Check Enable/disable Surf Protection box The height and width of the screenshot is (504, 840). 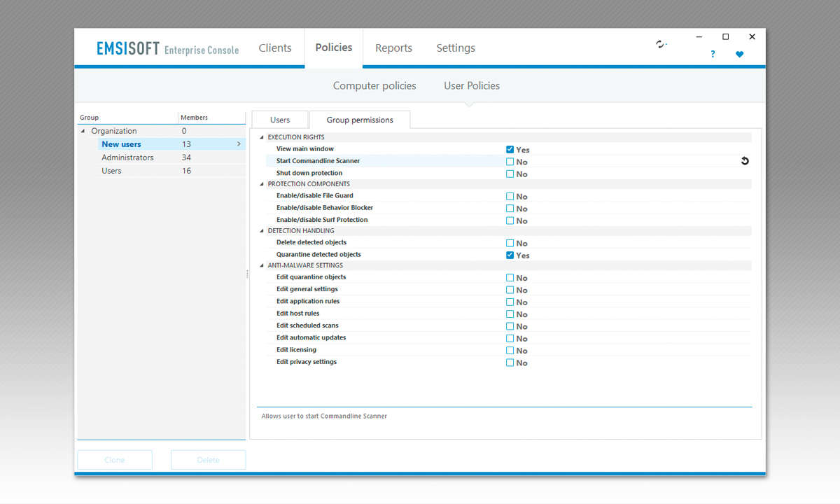tap(510, 220)
